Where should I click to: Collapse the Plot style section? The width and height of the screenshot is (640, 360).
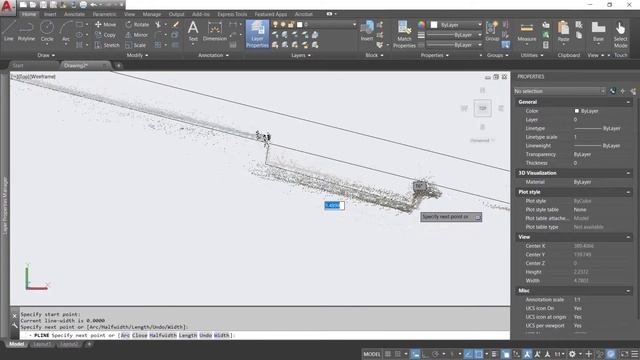pos(628,192)
